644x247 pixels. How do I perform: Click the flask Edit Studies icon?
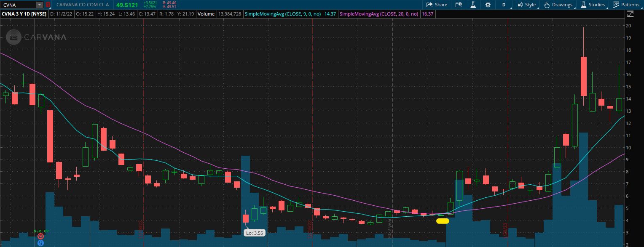click(473, 5)
